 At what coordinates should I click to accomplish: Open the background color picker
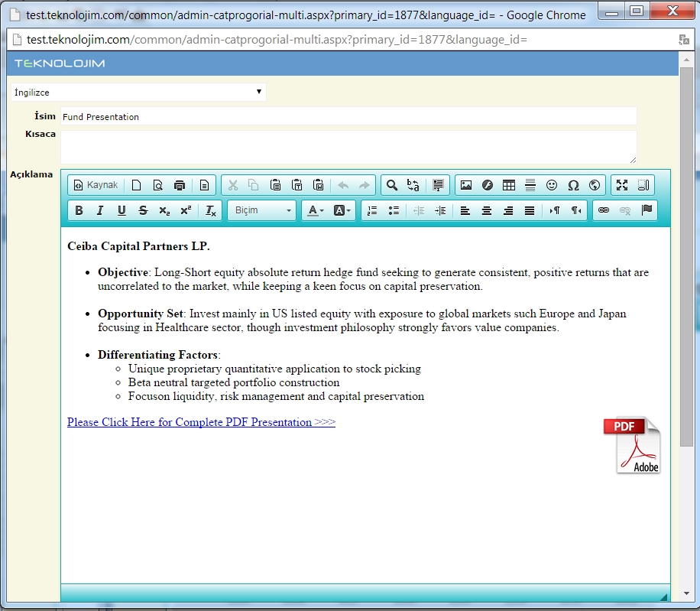[342, 210]
